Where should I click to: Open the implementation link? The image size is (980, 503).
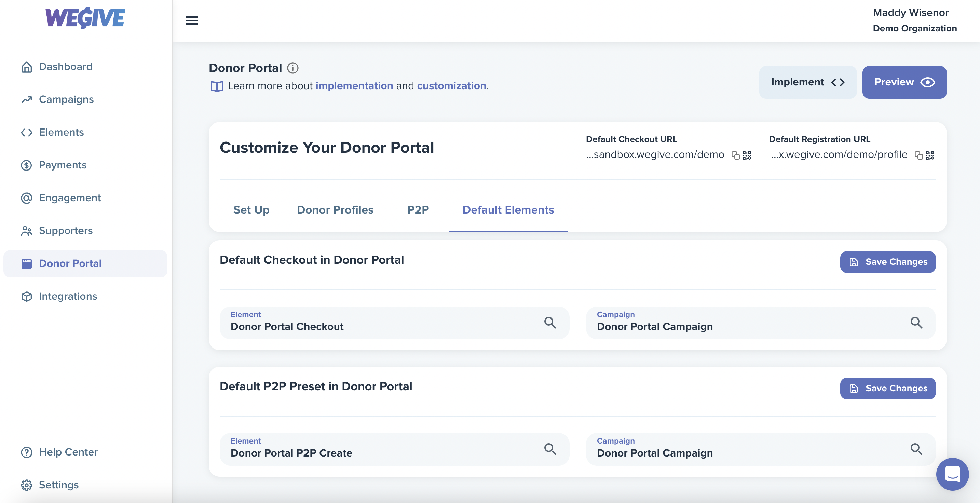[x=354, y=86]
